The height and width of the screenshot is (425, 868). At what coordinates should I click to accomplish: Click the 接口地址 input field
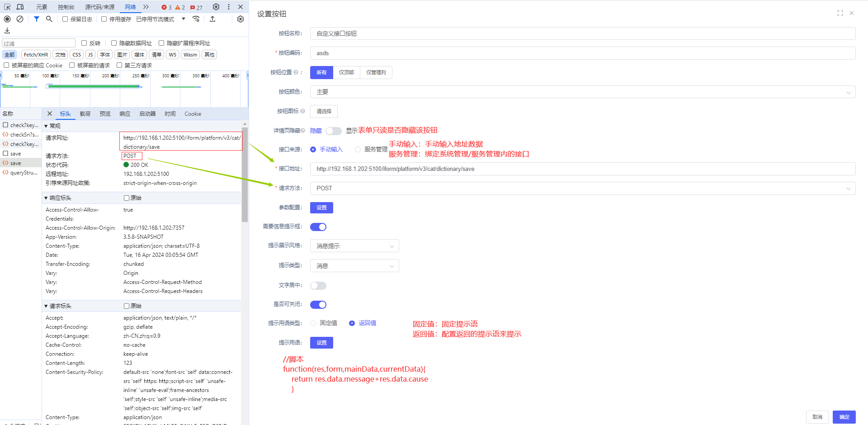point(582,169)
